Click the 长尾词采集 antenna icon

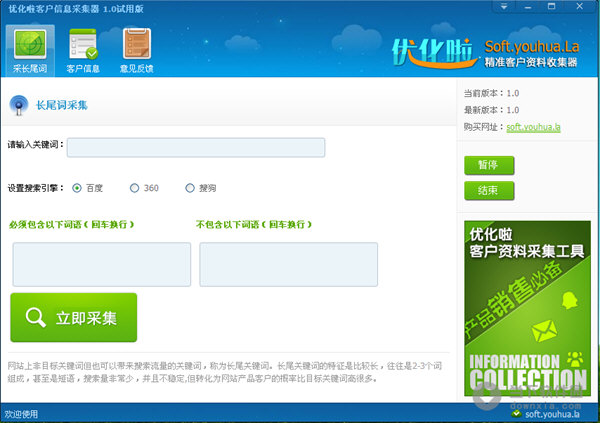[19, 105]
